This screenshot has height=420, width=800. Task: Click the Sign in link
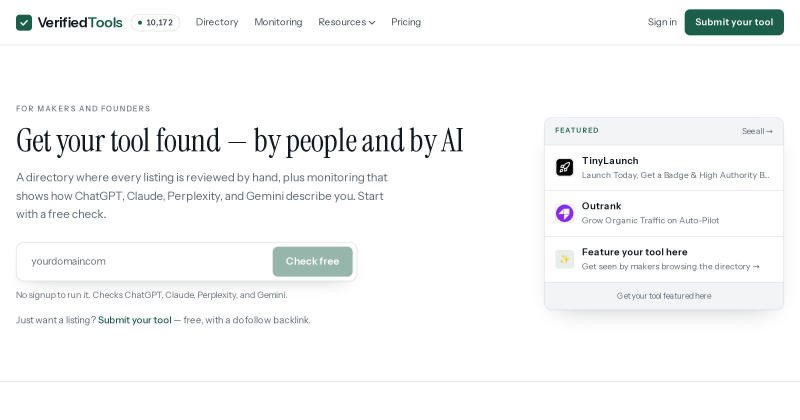point(662,22)
